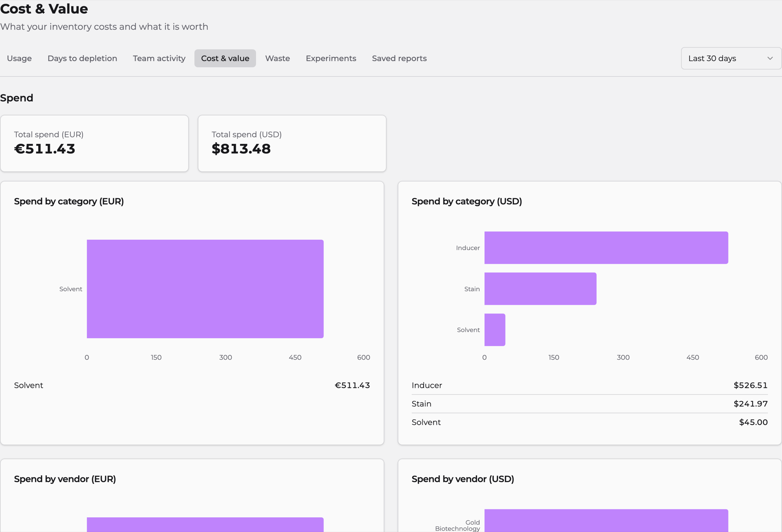782x532 pixels.
Task: Open the Experiments tab
Action: pyautogui.click(x=331, y=58)
